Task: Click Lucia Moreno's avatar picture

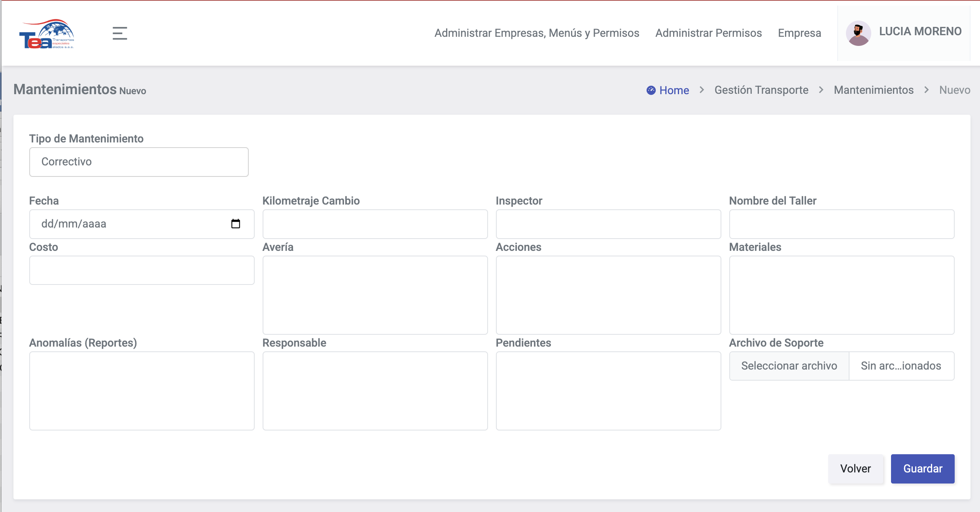Action: tap(858, 33)
